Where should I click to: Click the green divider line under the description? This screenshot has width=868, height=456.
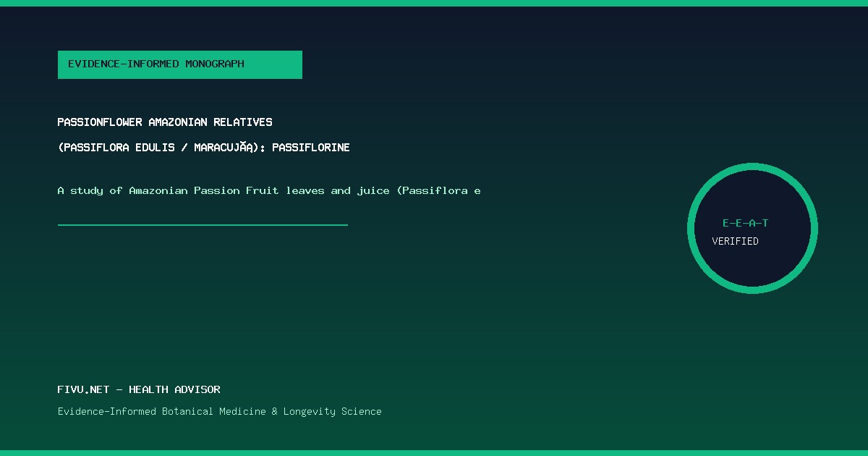[203, 224]
